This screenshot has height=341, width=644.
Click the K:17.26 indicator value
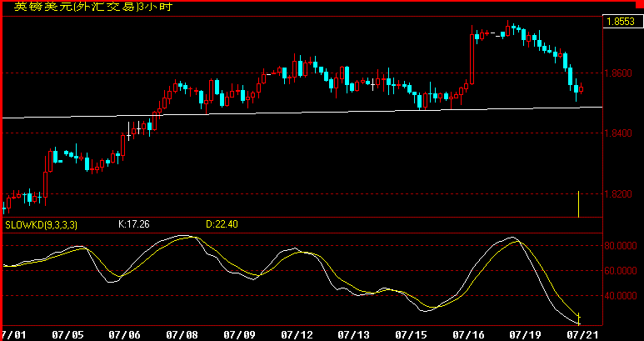pyautogui.click(x=134, y=224)
